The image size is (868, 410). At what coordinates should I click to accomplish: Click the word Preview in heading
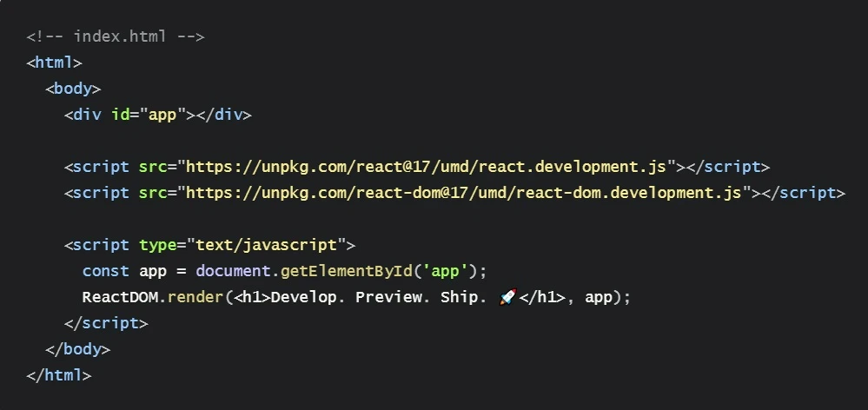click(x=388, y=297)
